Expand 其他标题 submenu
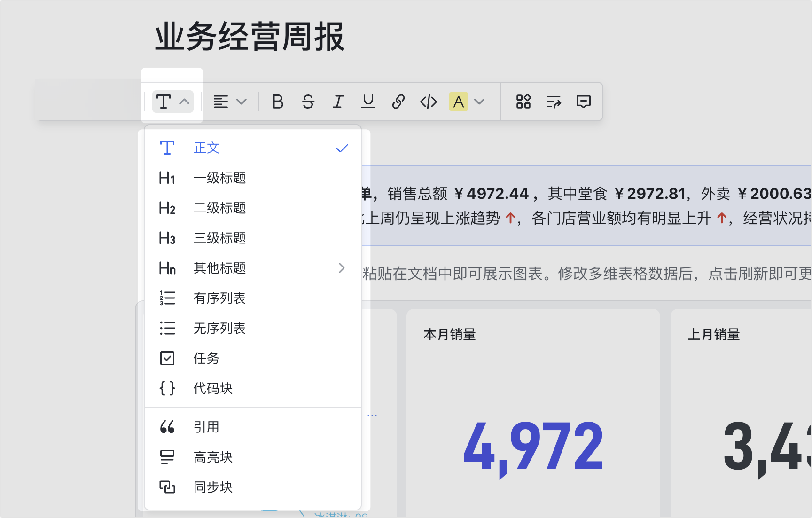This screenshot has width=812, height=518. 342,268
